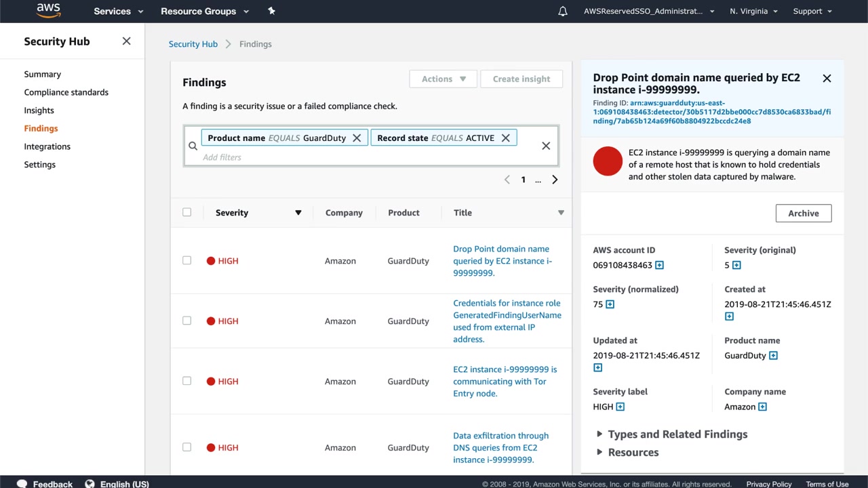This screenshot has width=868, height=488.
Task: Click the AWS logo
Action: point(48,11)
